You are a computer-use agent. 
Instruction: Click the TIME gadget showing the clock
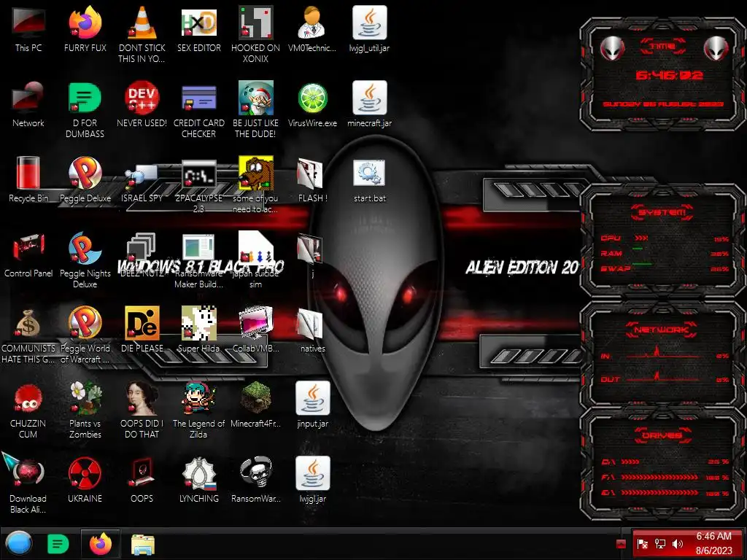click(x=662, y=75)
